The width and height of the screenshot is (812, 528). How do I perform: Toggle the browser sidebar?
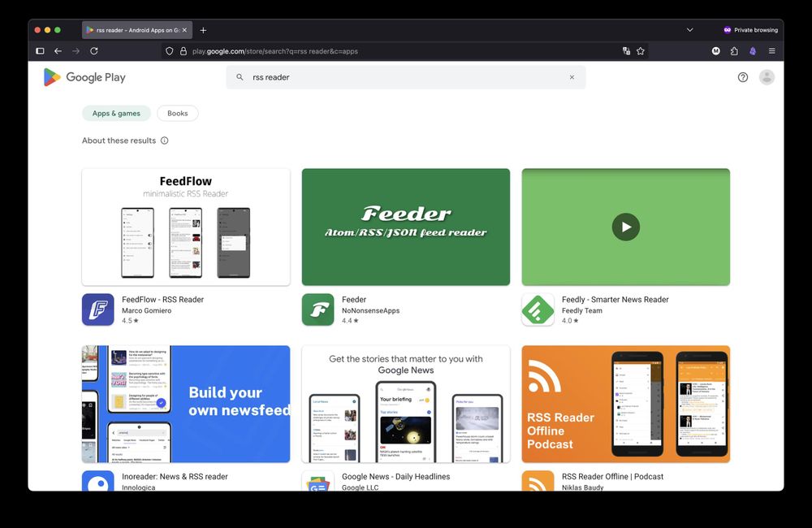[x=40, y=51]
